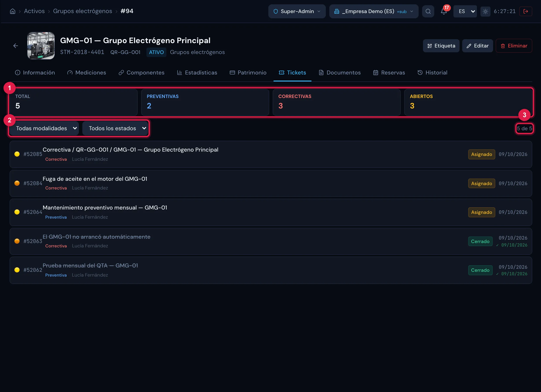
Task: Click the PREVENTIVAS 2 stat card
Action: pos(205,102)
